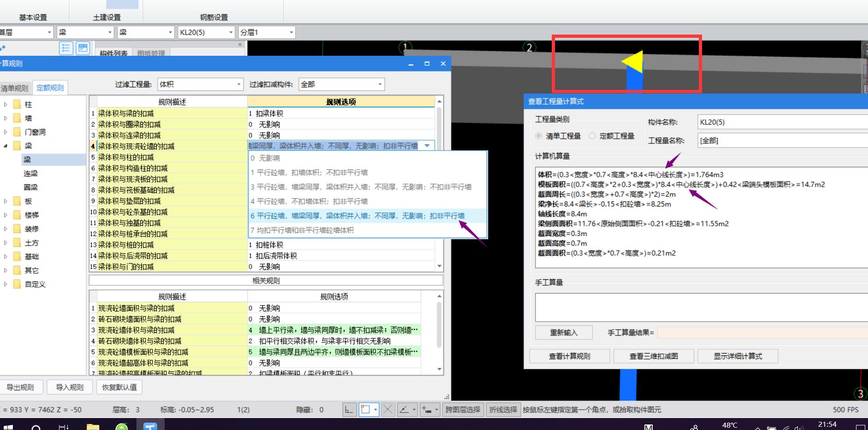
Task: Click upper rule table scrollbar down arrow
Action: 439,266
